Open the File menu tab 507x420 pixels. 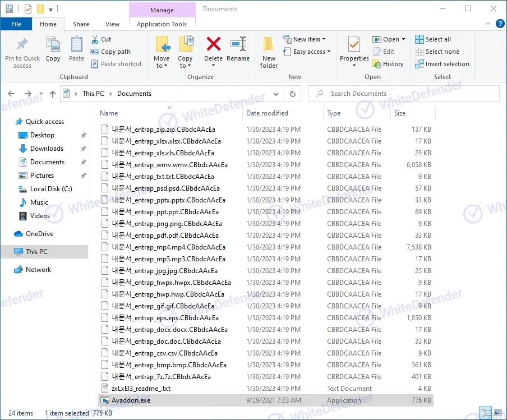tap(16, 24)
